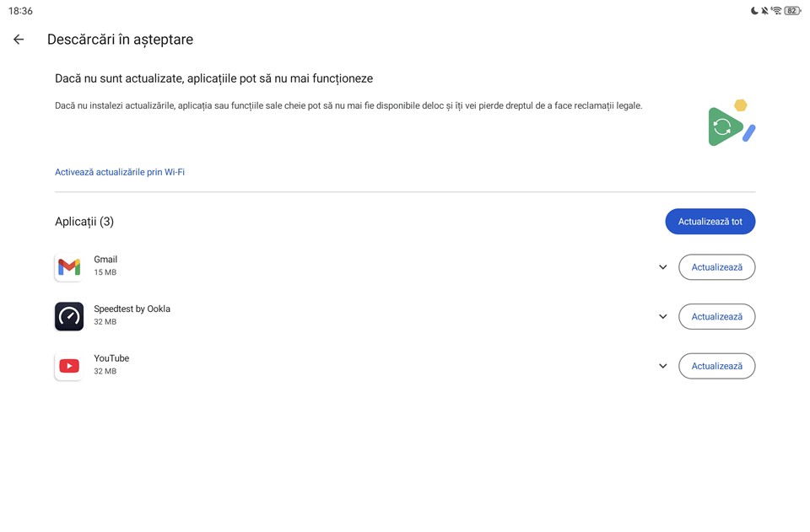The image size is (810, 532).
Task: Select the YouTube app name
Action: pos(111,358)
